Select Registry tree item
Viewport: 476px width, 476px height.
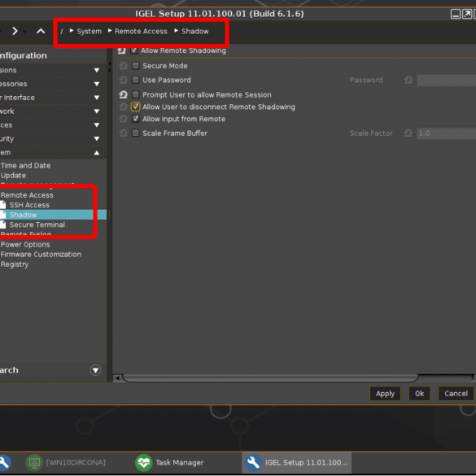pos(15,264)
